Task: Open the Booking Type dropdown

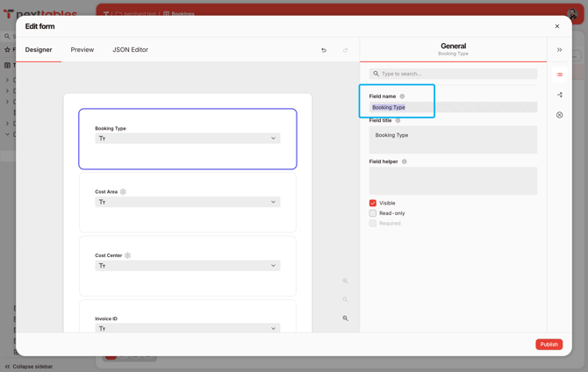Action: pos(188,139)
